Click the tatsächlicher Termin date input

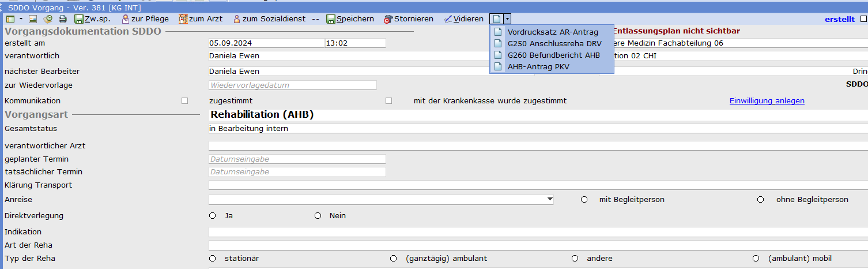coord(297,171)
